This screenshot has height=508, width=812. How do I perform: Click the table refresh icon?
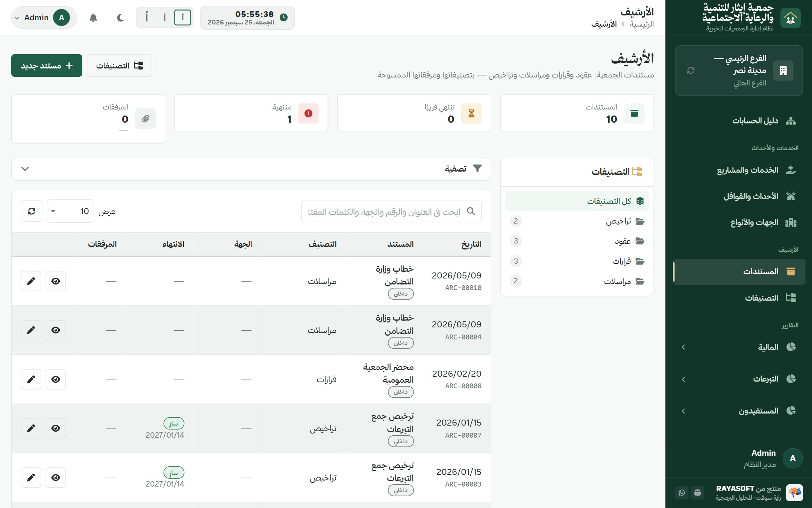click(x=32, y=211)
